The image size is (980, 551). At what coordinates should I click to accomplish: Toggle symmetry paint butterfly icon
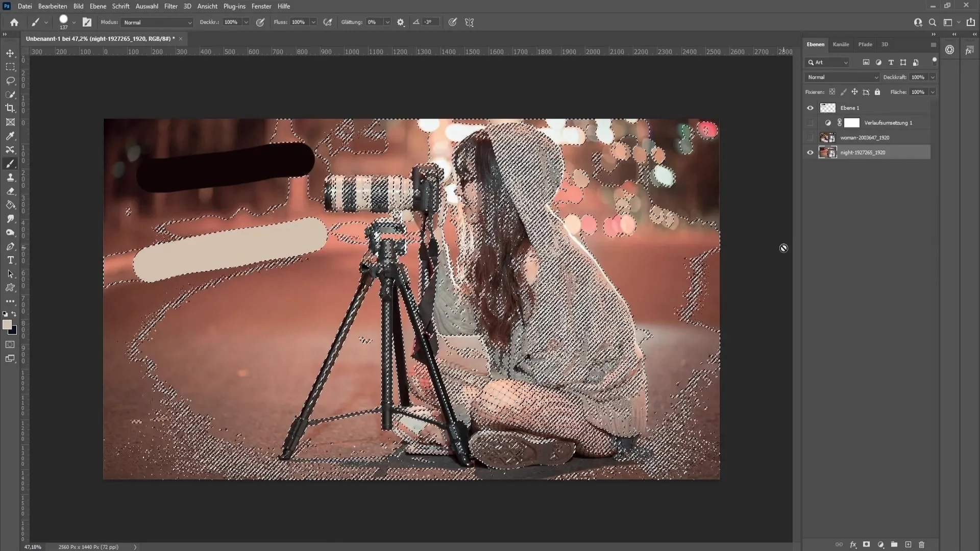[470, 22]
